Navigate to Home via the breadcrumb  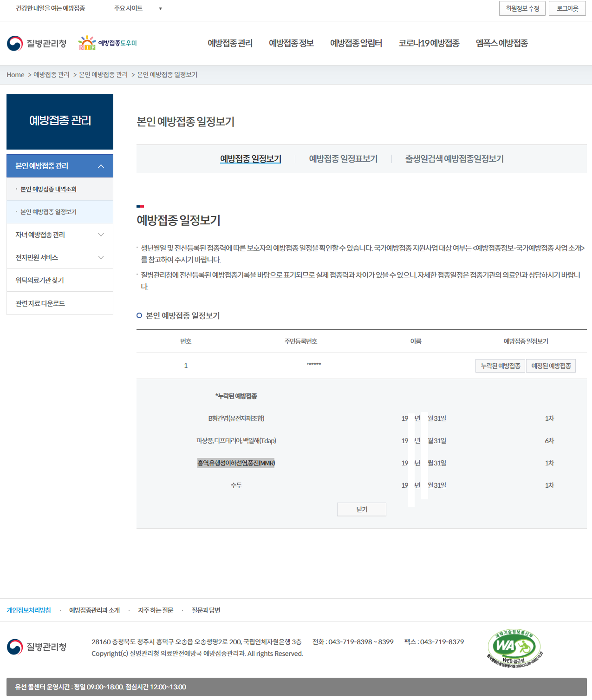tap(15, 74)
